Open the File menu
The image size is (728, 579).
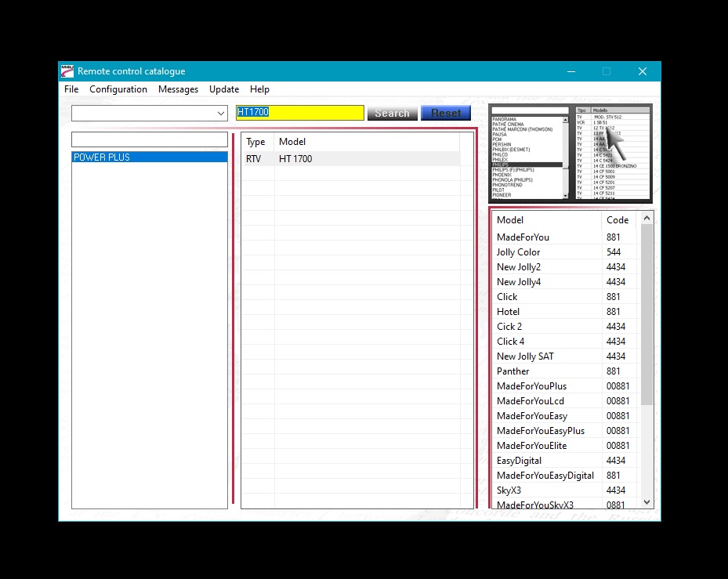(71, 89)
